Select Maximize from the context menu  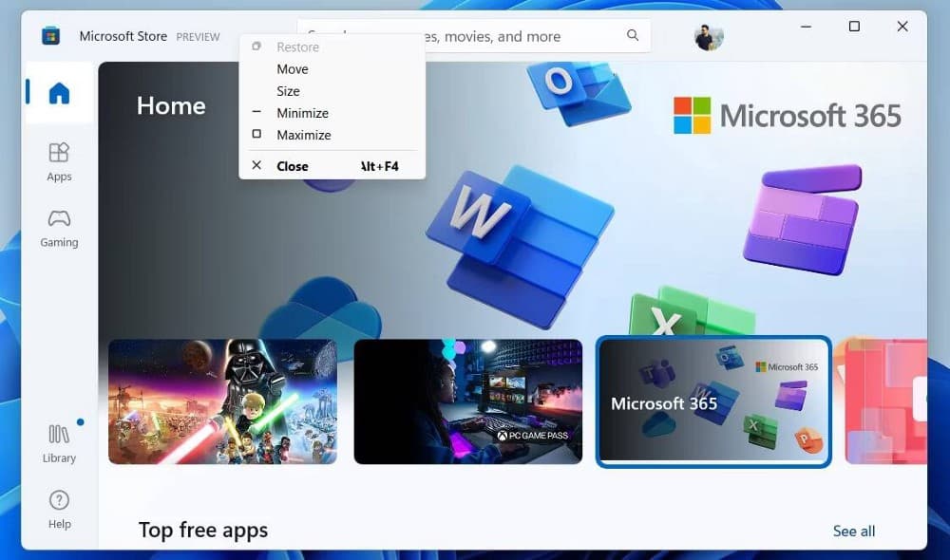point(303,135)
